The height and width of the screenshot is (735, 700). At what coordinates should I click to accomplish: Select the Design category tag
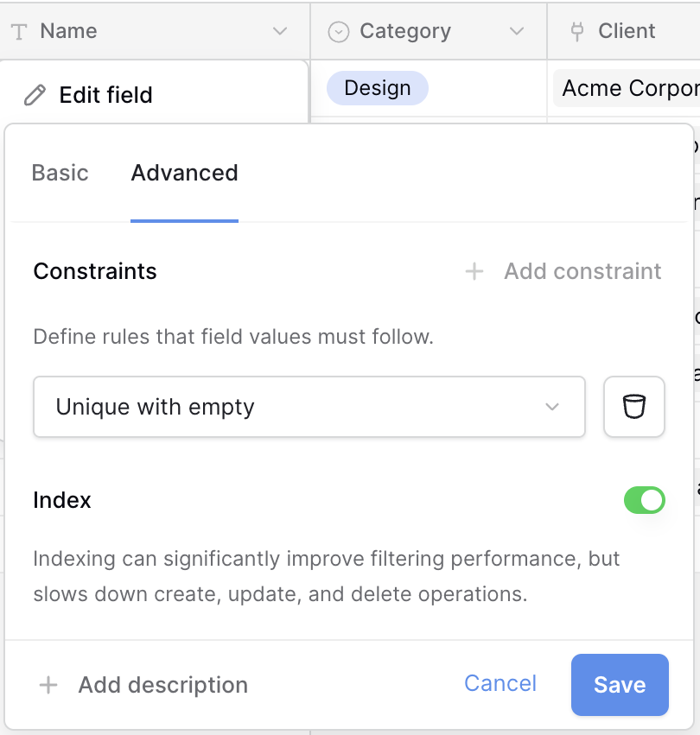coord(377,88)
